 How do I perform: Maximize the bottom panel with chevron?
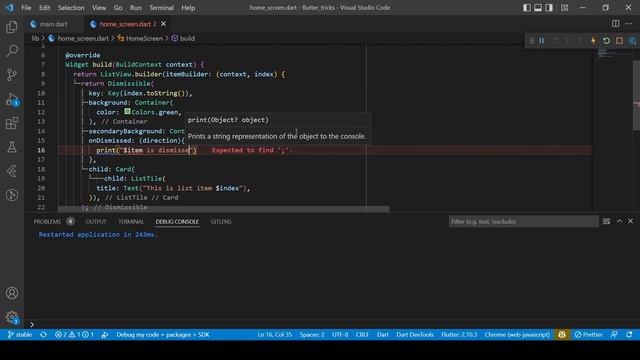(619, 221)
